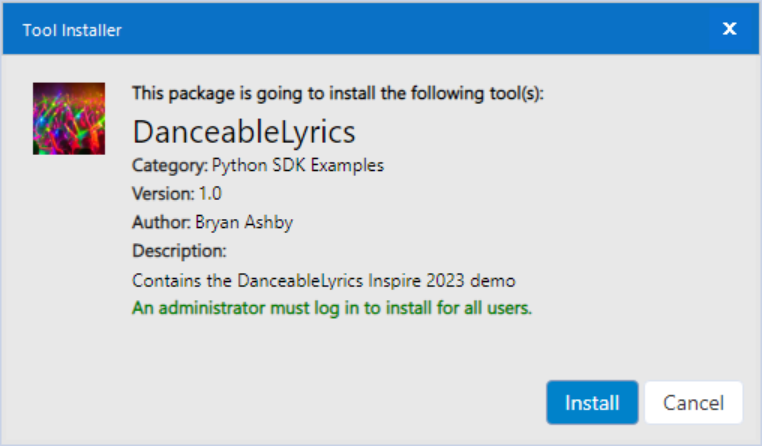Select the Python SDK Examples text
Image resolution: width=762 pixels, height=446 pixels.
298,164
